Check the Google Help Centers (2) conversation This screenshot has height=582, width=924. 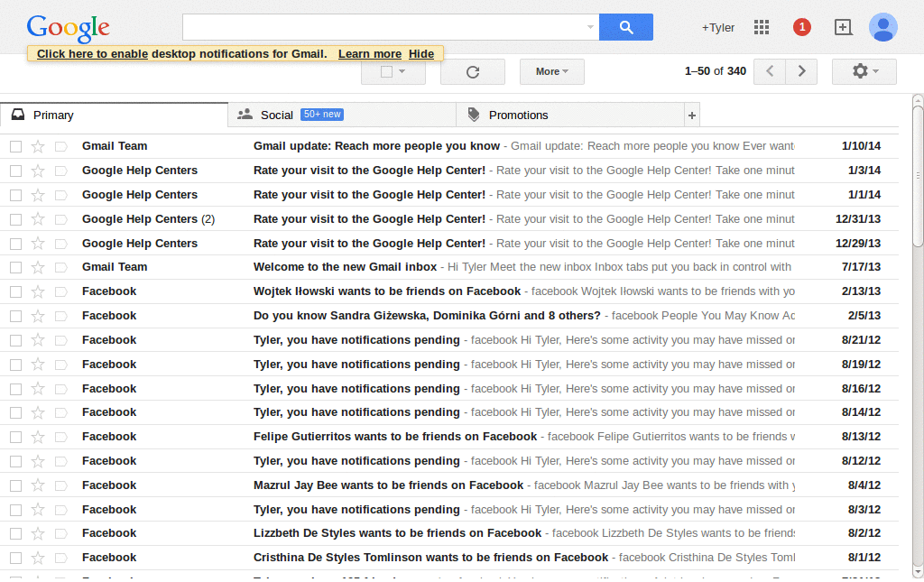click(x=16, y=219)
